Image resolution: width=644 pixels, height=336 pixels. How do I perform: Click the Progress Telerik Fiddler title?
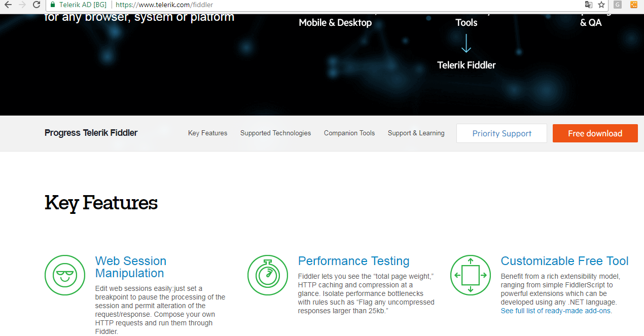pyautogui.click(x=91, y=133)
